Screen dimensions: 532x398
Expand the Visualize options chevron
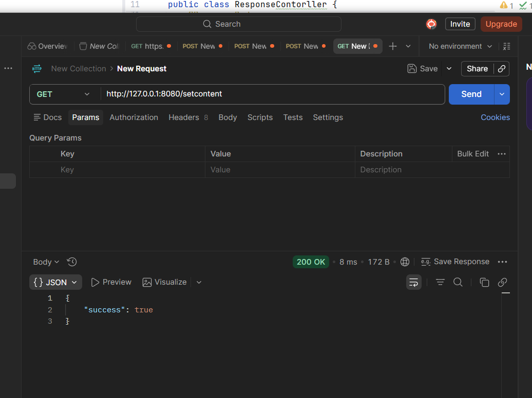(199, 282)
